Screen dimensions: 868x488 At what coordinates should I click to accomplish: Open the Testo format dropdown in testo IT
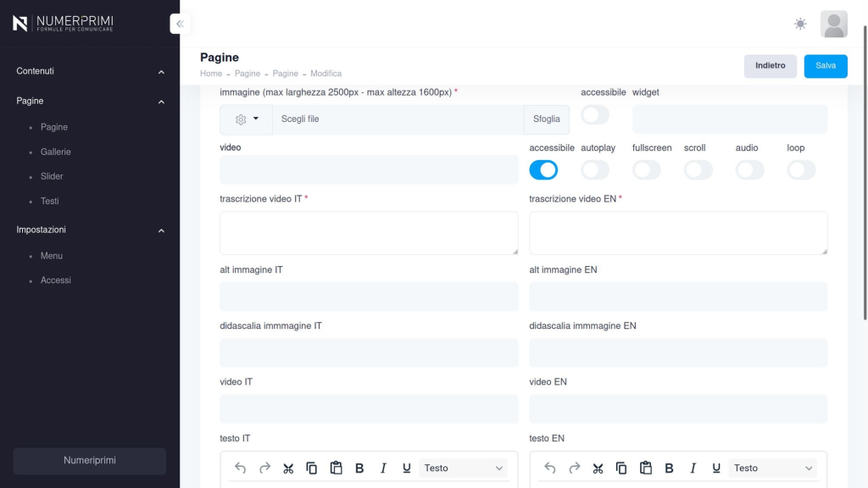[x=463, y=468]
